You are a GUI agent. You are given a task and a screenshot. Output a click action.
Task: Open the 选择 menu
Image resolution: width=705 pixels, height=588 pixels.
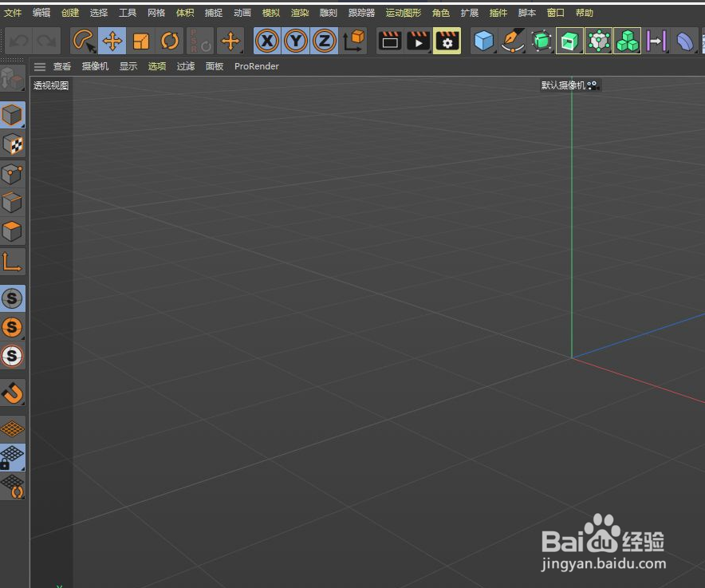click(99, 13)
